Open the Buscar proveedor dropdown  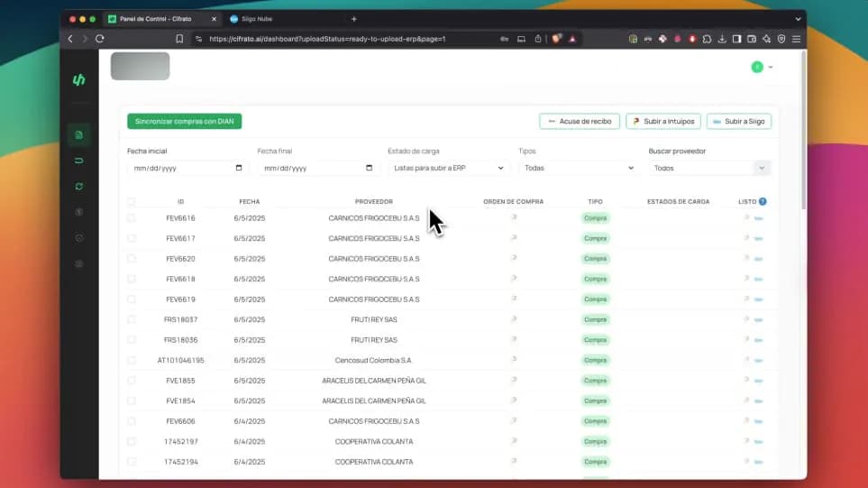(709, 168)
